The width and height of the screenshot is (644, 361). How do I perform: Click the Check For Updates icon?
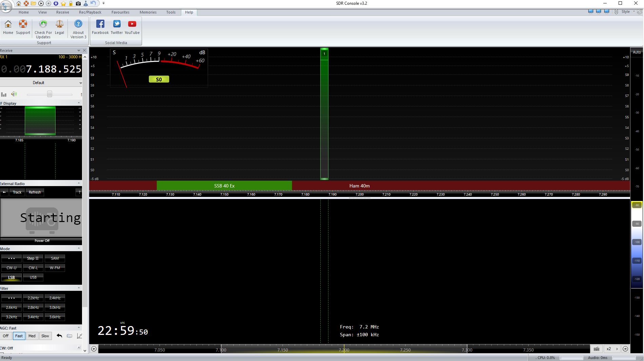(43, 24)
